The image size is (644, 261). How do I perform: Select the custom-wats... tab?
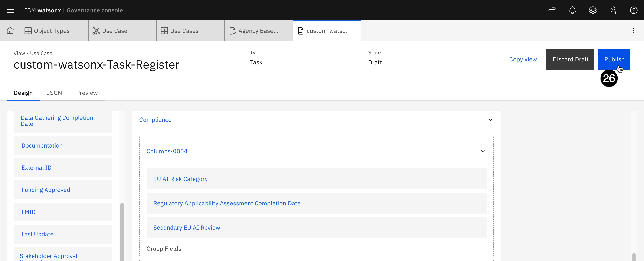(x=327, y=31)
